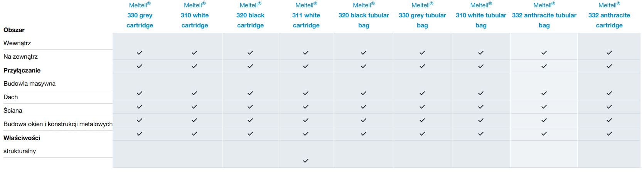This screenshot has width=644, height=172.
Task: Click strukturalny checkmark under 311 white cartridge
Action: 306,161
